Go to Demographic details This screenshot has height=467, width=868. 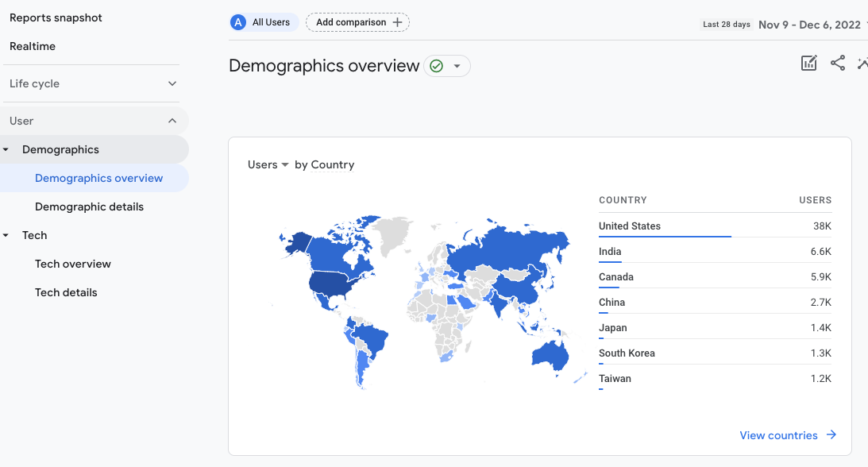click(x=89, y=206)
